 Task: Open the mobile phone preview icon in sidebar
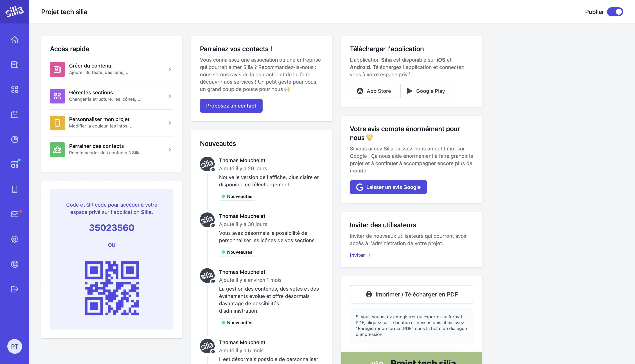click(x=15, y=189)
